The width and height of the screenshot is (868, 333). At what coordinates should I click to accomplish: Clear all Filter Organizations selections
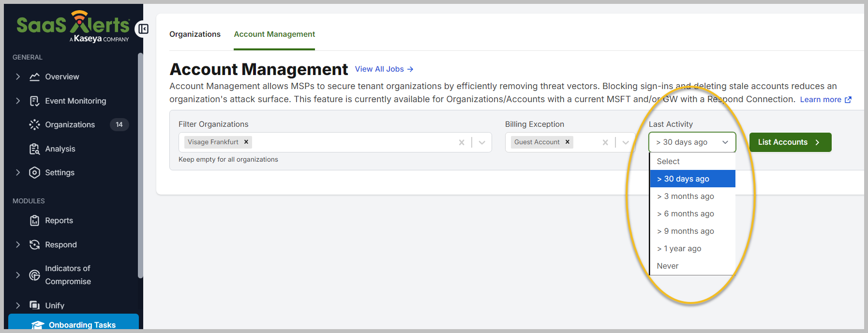click(462, 142)
